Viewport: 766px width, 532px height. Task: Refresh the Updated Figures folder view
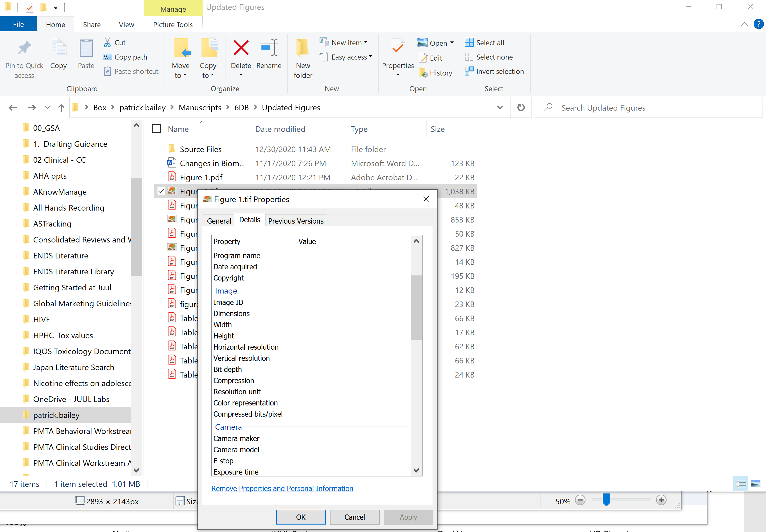click(521, 107)
